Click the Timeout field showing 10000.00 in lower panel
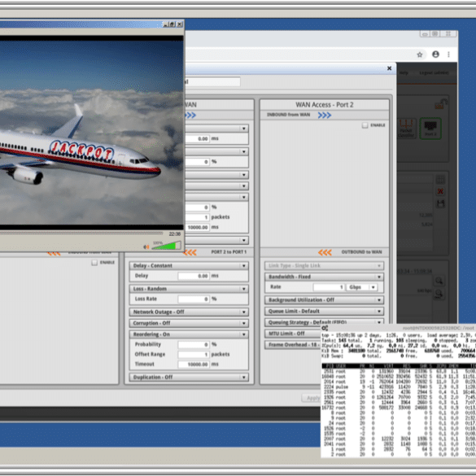The width and height of the screenshot is (476, 476). 194,364
